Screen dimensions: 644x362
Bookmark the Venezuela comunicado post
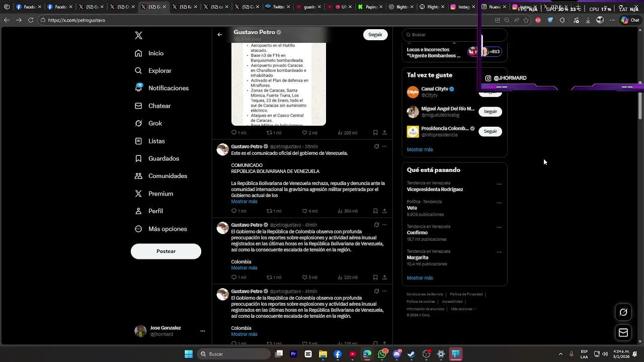pos(375,211)
